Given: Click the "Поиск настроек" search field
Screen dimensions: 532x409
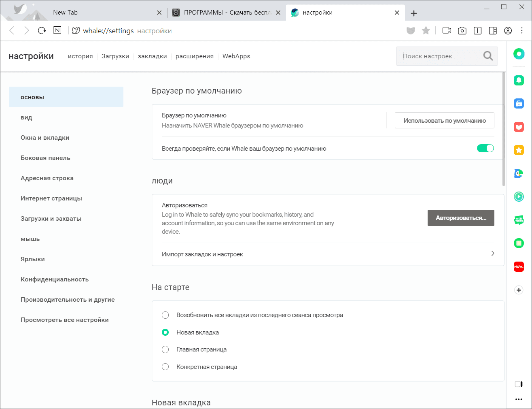Looking at the screenshot, I should [x=441, y=56].
